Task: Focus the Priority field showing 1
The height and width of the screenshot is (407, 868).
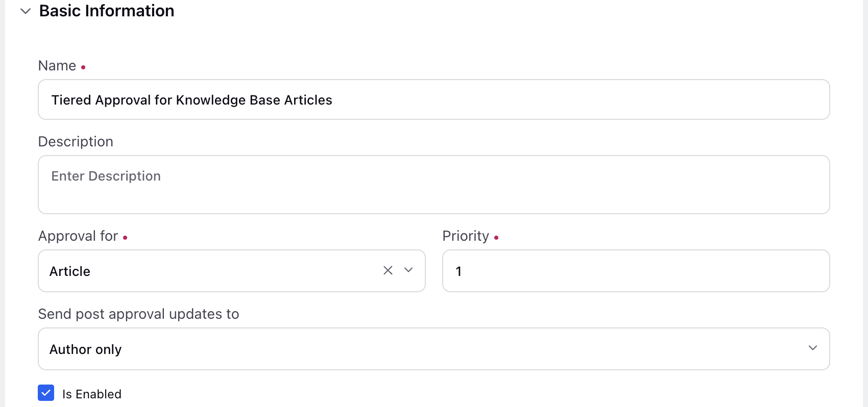Action: point(635,271)
